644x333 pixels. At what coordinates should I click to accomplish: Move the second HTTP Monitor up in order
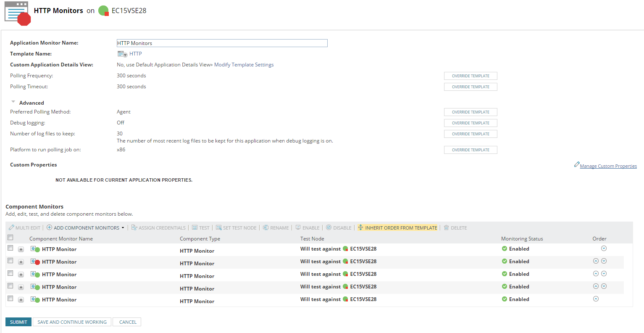(x=596, y=261)
